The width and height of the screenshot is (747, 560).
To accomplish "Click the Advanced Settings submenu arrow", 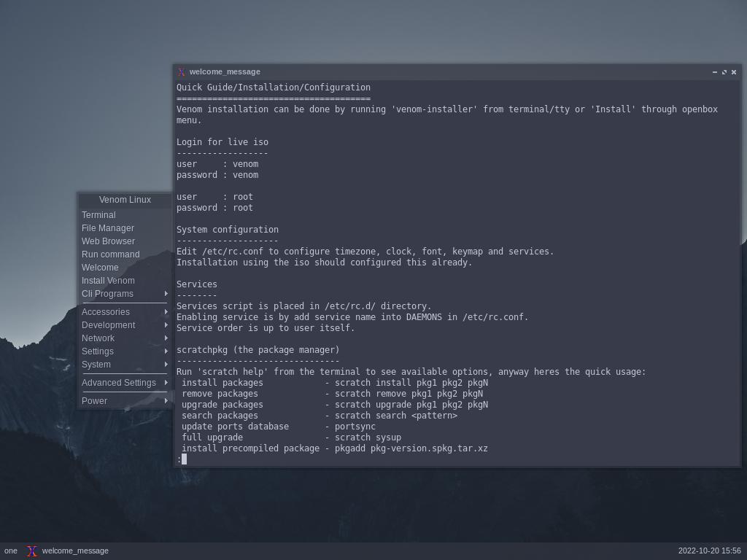I will pos(166,382).
